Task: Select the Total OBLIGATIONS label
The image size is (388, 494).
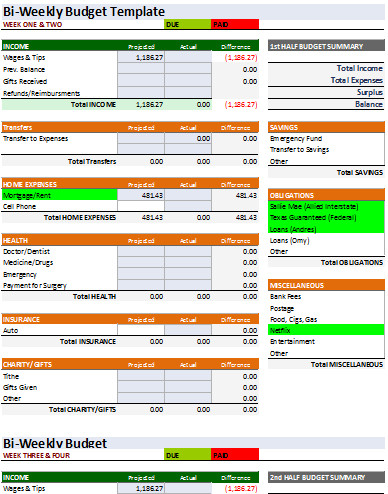Action: [x=352, y=263]
